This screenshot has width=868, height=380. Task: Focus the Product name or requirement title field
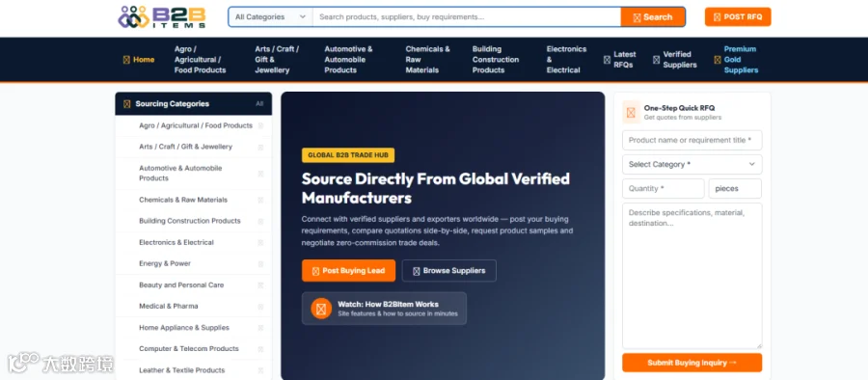click(x=692, y=141)
